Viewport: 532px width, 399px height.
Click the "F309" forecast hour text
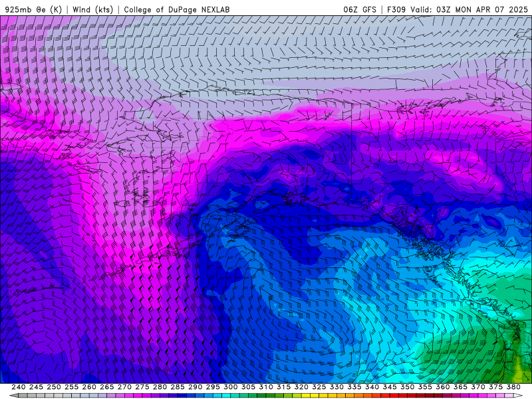396,9
